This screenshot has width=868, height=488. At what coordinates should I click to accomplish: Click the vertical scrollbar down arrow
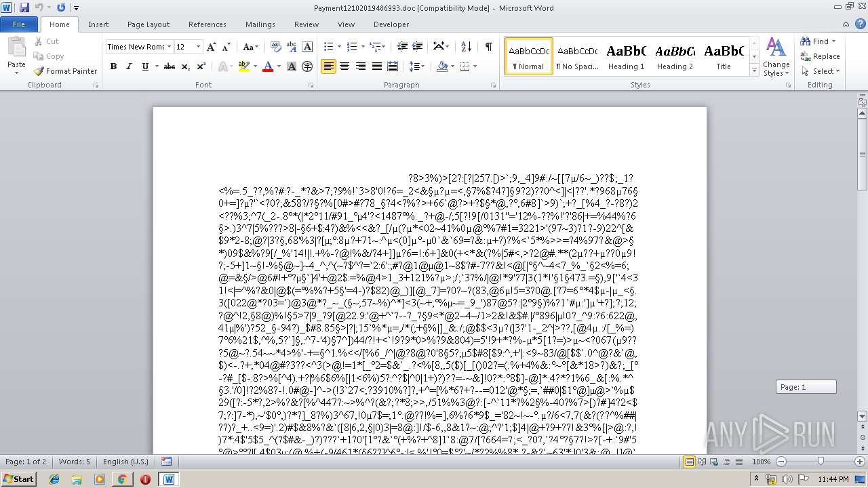pyautogui.click(x=863, y=415)
